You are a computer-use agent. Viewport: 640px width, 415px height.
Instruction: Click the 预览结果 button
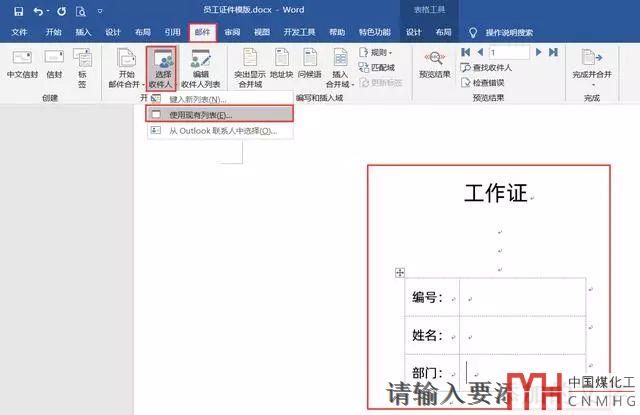pyautogui.click(x=435, y=64)
